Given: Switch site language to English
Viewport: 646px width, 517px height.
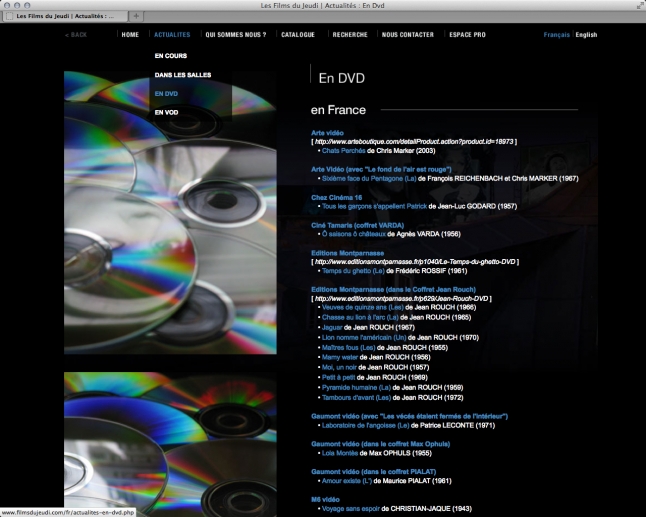Looking at the screenshot, I should click(x=586, y=35).
